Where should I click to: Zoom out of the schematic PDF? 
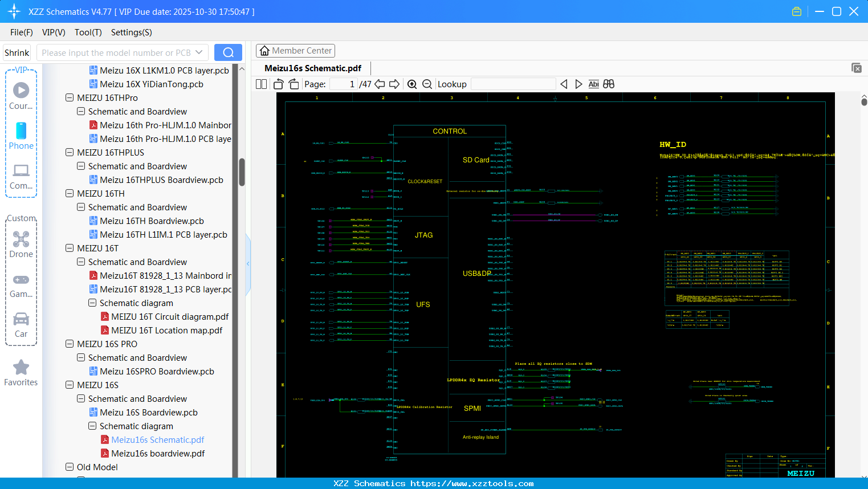[x=426, y=84]
